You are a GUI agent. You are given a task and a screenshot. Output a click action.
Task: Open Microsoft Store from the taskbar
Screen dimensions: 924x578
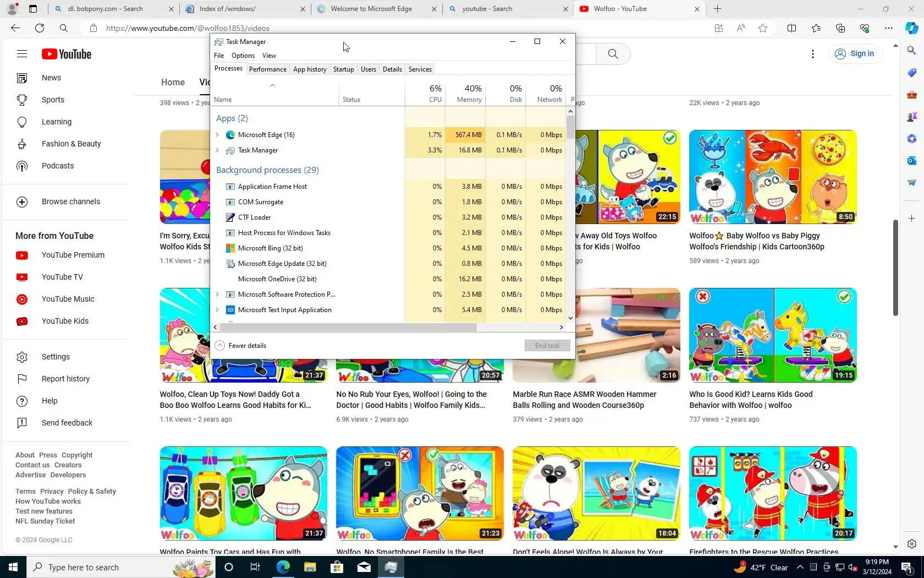337,567
